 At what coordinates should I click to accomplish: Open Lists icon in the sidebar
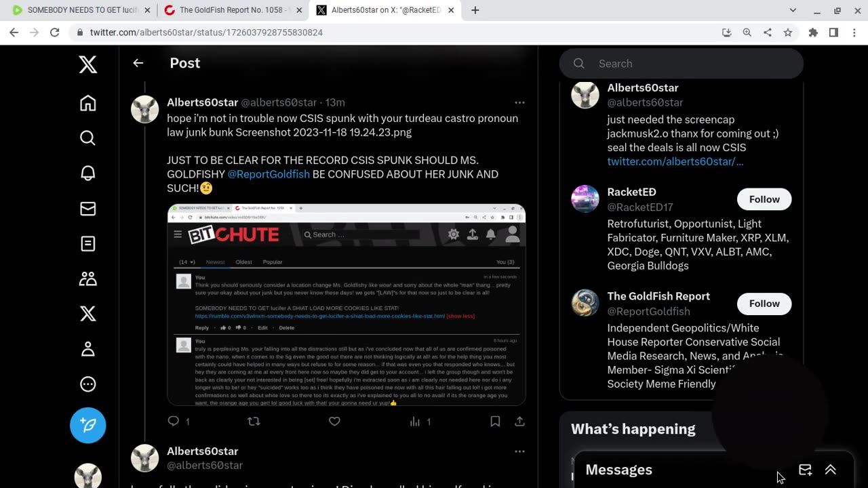[x=87, y=244]
